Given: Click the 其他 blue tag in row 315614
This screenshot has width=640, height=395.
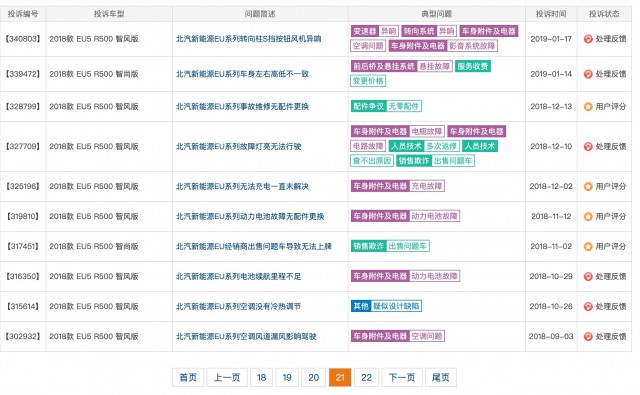Looking at the screenshot, I should 361,306.
